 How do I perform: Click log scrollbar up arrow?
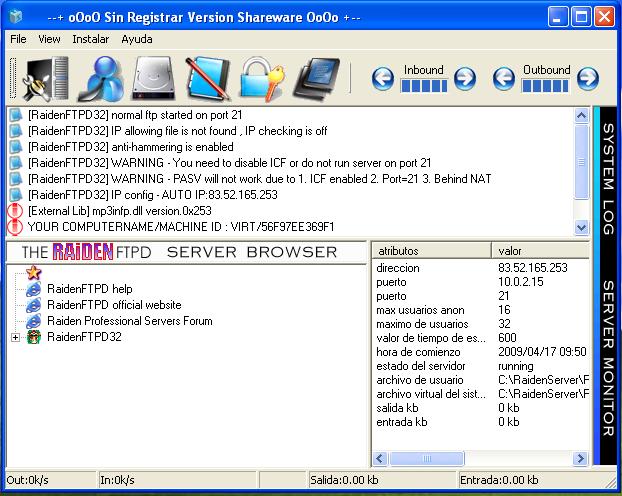(582, 115)
